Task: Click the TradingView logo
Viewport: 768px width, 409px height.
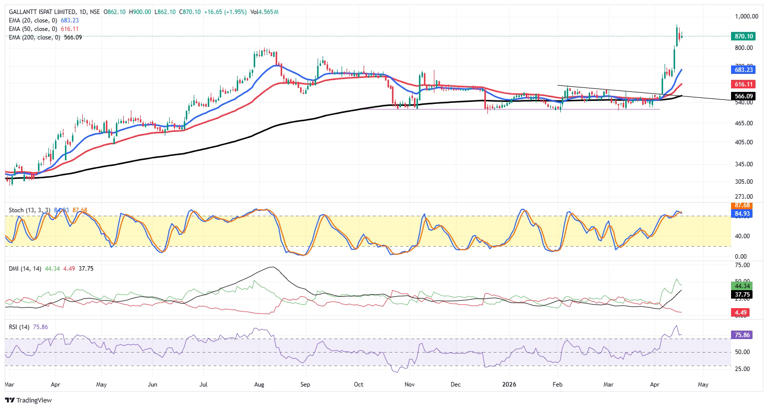Action: click(x=28, y=400)
